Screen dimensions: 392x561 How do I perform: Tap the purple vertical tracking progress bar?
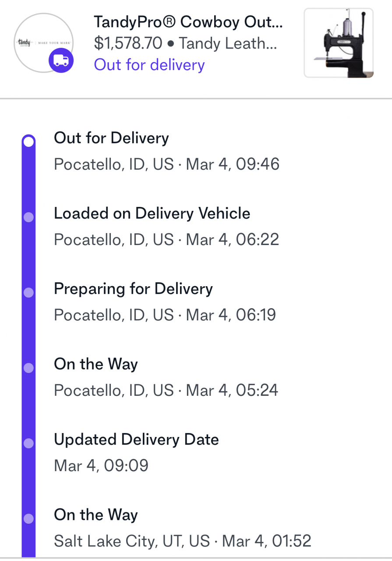pyautogui.click(x=28, y=346)
